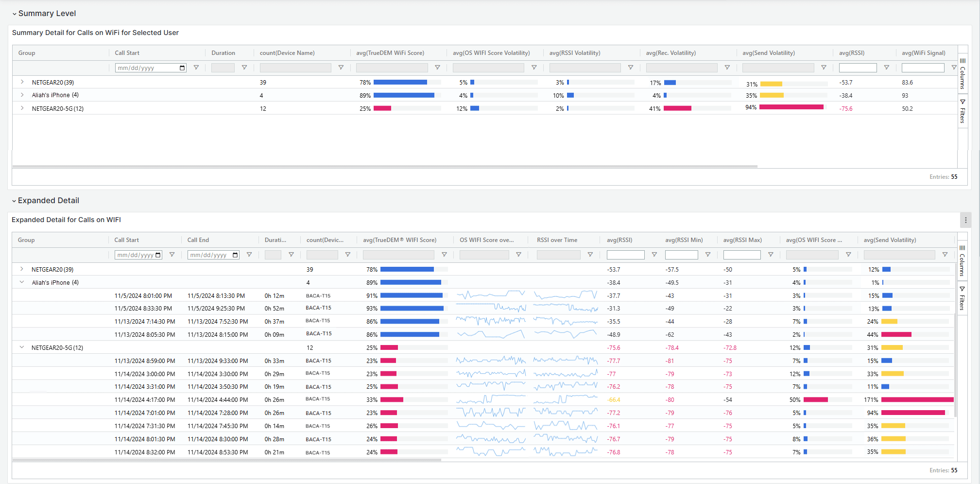Collapse the Expanded Detail section

coord(14,201)
